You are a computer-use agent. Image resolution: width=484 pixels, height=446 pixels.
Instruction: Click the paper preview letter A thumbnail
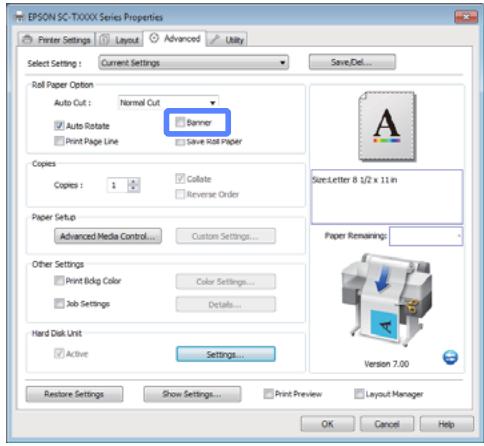387,126
